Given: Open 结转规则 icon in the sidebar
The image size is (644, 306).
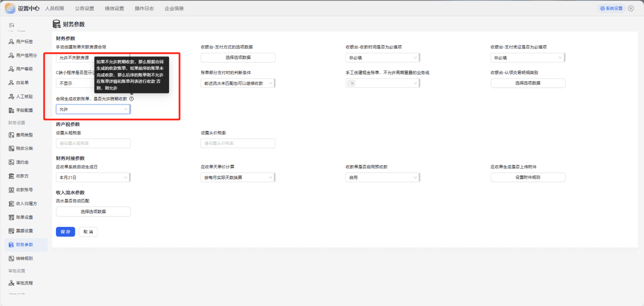Looking at the screenshot, I should (x=11, y=258).
